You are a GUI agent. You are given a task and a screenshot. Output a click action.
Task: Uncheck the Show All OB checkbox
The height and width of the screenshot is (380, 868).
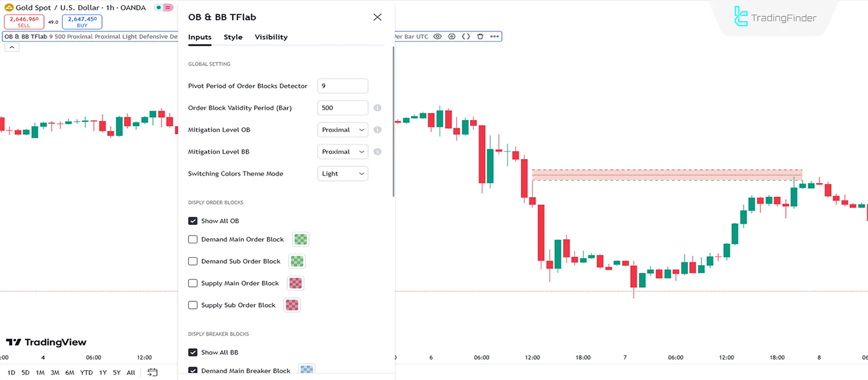coord(193,221)
